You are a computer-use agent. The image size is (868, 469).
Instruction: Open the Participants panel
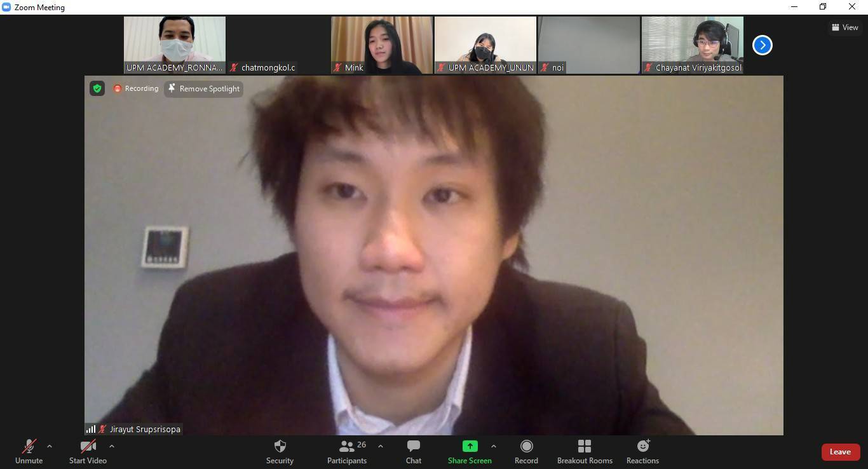(347, 452)
